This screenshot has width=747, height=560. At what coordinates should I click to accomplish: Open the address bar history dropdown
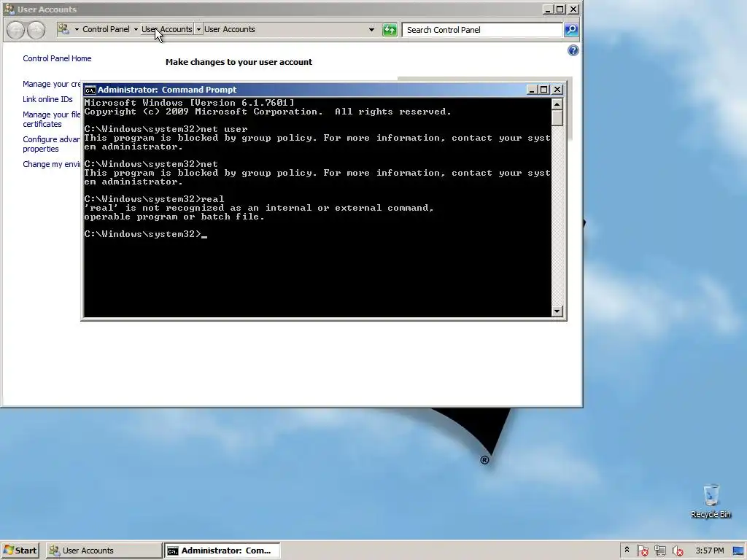coord(371,29)
